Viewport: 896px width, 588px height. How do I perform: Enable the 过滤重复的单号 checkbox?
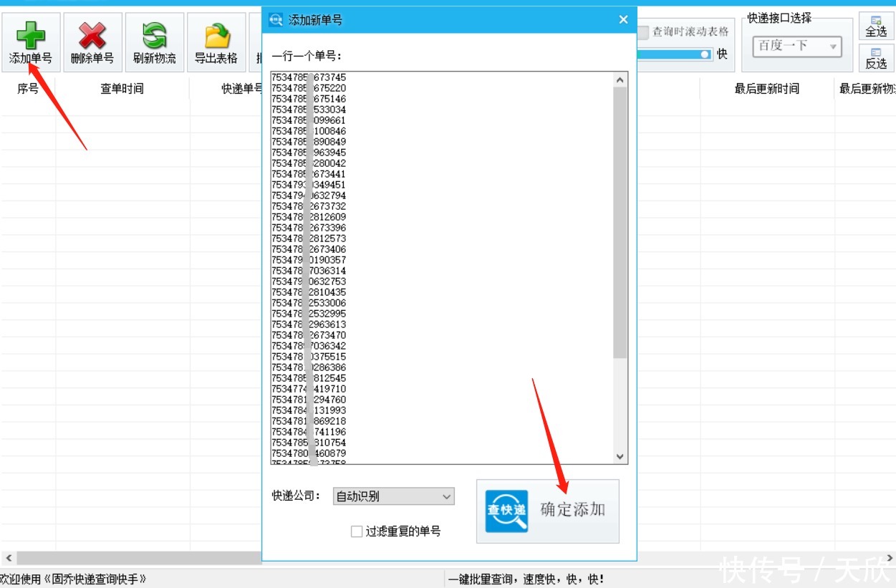click(356, 531)
